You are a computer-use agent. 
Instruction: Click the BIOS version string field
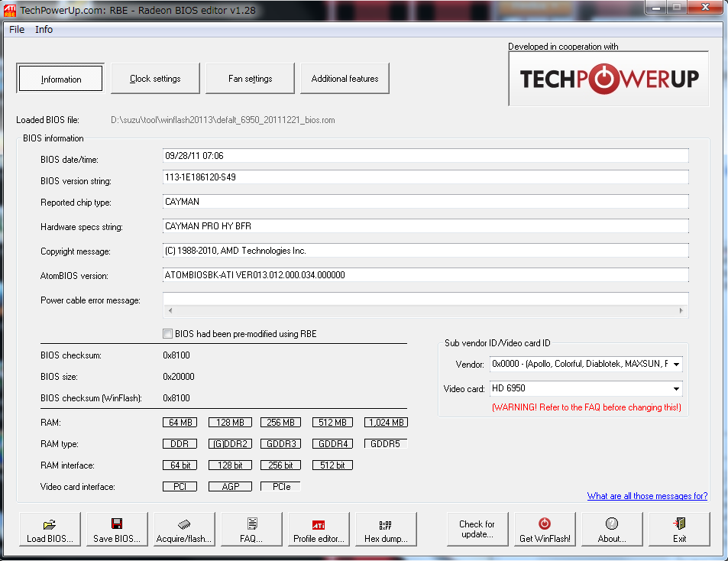(425, 177)
